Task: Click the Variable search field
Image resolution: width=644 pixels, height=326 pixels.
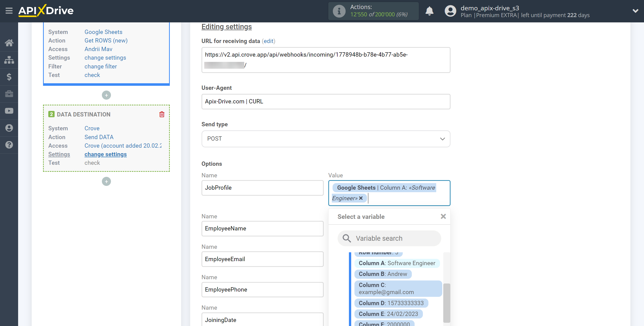Action: pyautogui.click(x=389, y=238)
